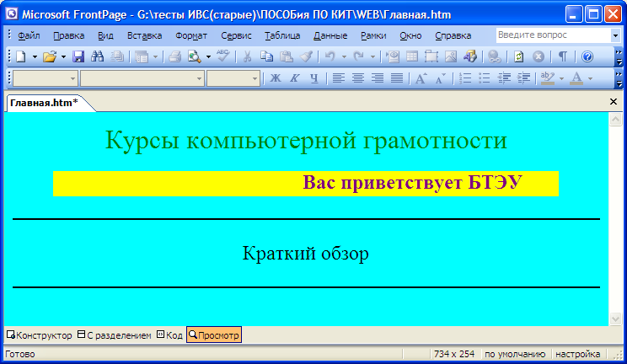Open the Font size combo box
Viewport: 627px width, 364px height.
[233, 78]
